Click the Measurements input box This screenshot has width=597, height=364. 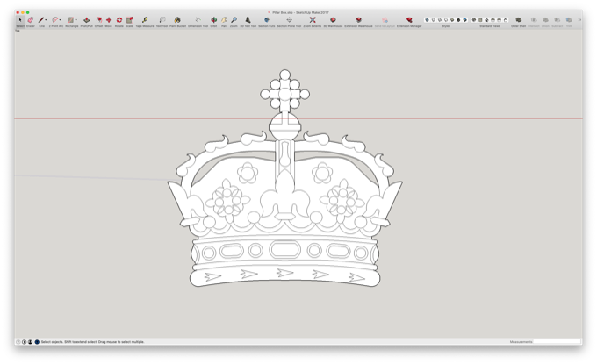tap(557, 342)
